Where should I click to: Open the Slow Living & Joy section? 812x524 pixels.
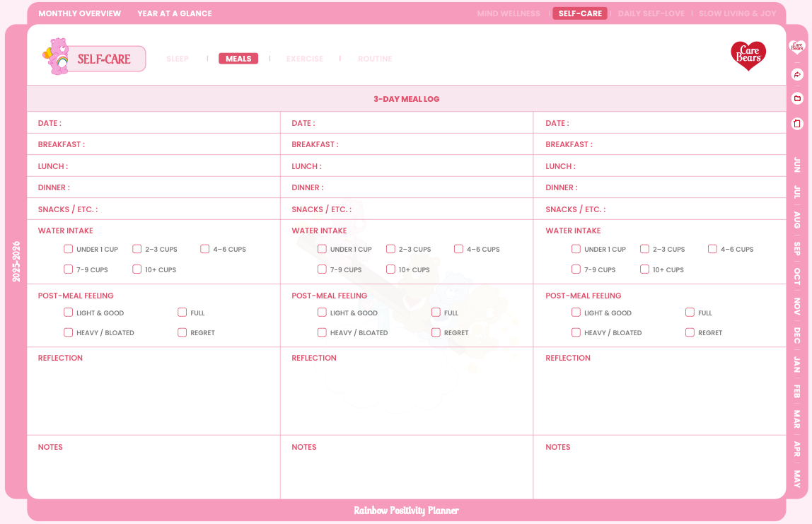click(738, 13)
